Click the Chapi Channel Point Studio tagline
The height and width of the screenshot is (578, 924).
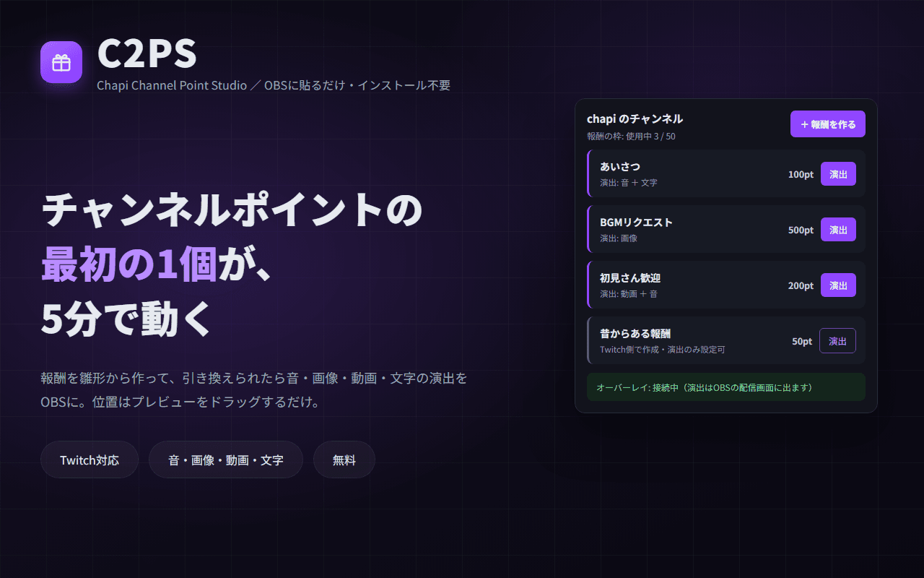[x=274, y=85]
